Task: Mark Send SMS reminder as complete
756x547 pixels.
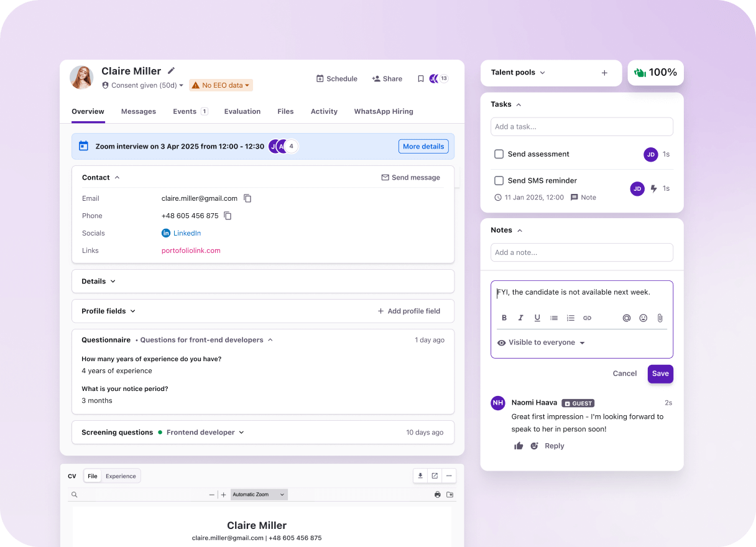Action: tap(499, 180)
